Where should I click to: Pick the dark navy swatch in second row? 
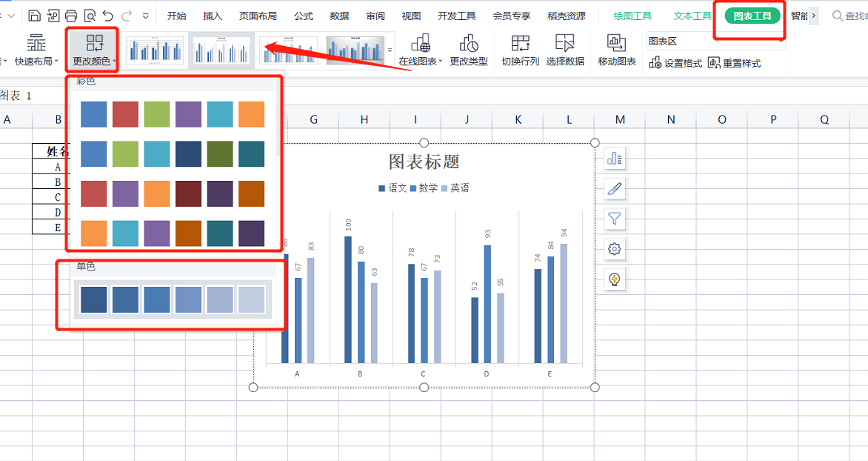[188, 154]
